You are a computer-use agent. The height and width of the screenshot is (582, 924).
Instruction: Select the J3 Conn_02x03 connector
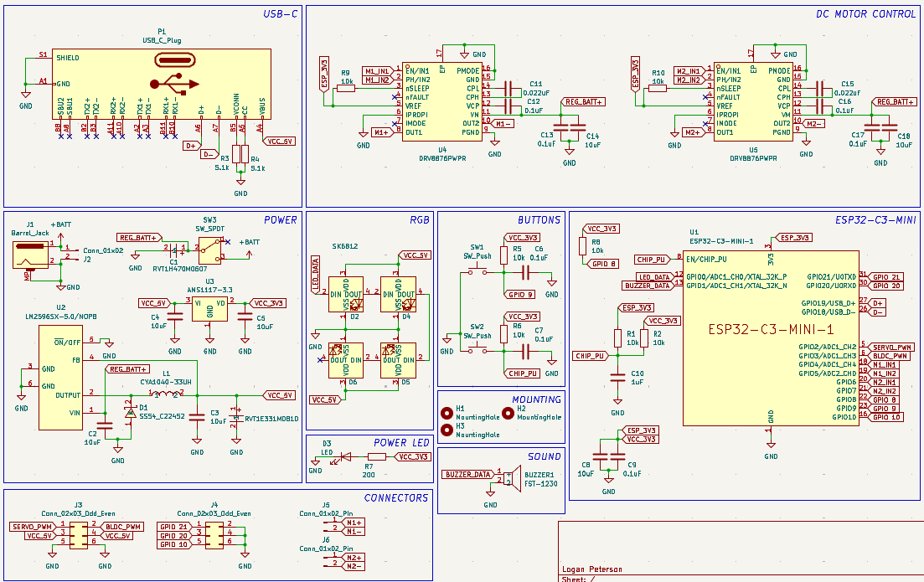tap(78, 534)
